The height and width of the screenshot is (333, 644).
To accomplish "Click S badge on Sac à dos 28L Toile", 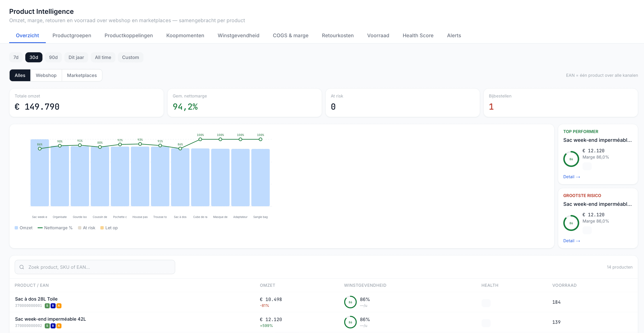I will (x=47, y=305).
